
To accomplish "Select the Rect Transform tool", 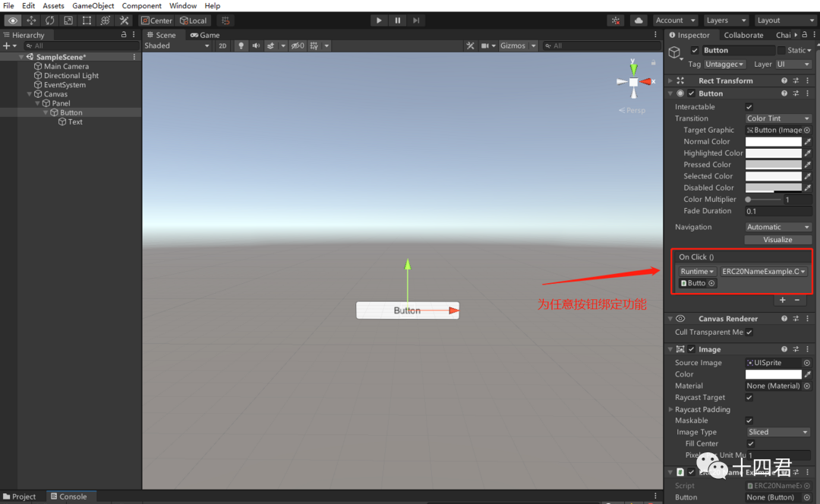I will (x=87, y=20).
